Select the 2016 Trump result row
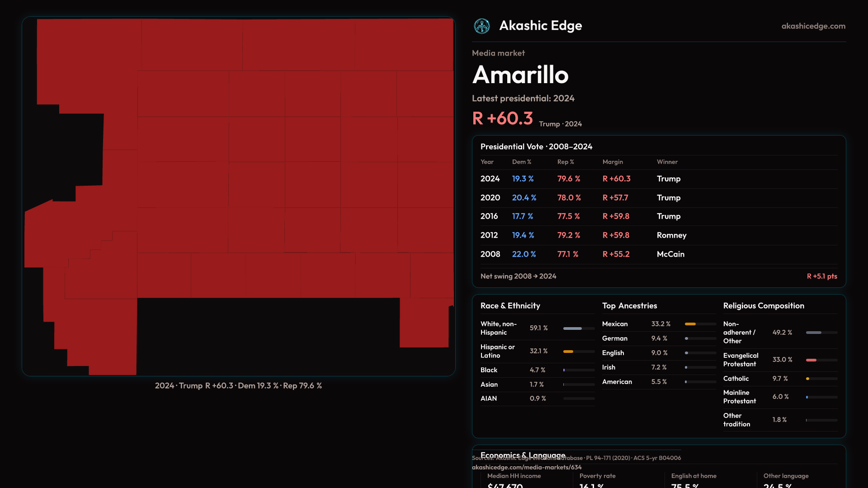Viewport: 868px width, 488px height. (x=658, y=216)
